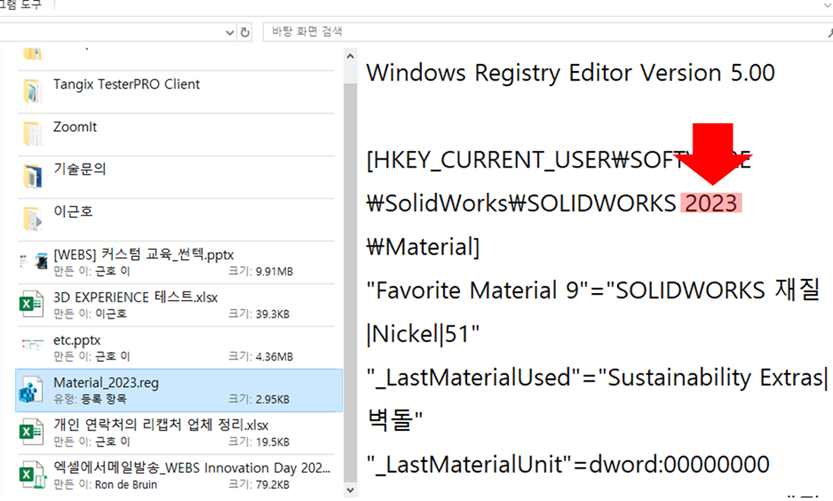Open the Tangix TesterPRO Client folder icon
This screenshot has width=833, height=501.
[32, 91]
